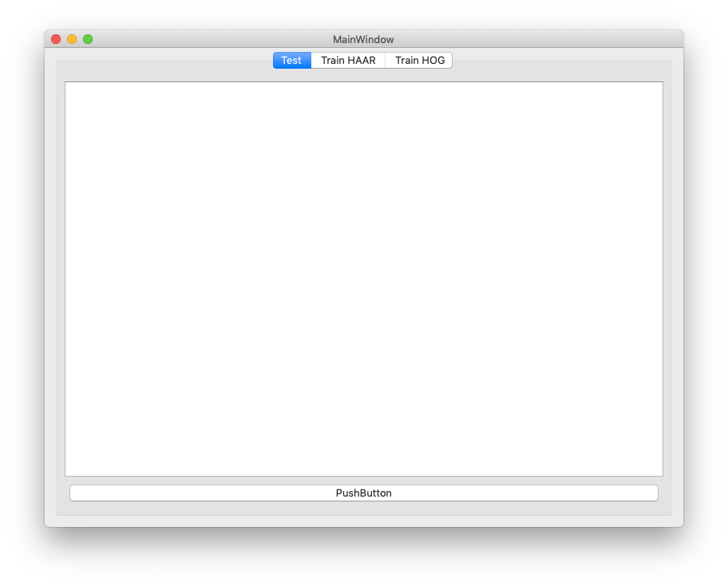Viewport: 728px width, 586px height.
Task: Click just right of the Train HOG tab
Action: coord(463,60)
